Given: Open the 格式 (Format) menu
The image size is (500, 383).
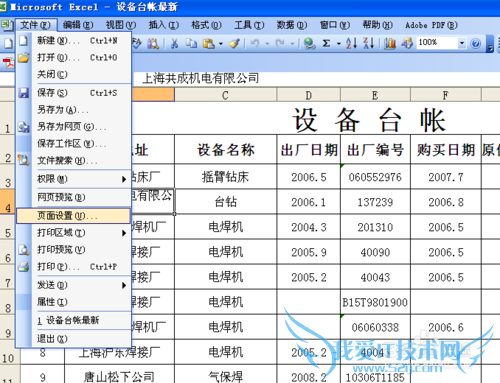Looking at the screenshot, I should [206, 25].
